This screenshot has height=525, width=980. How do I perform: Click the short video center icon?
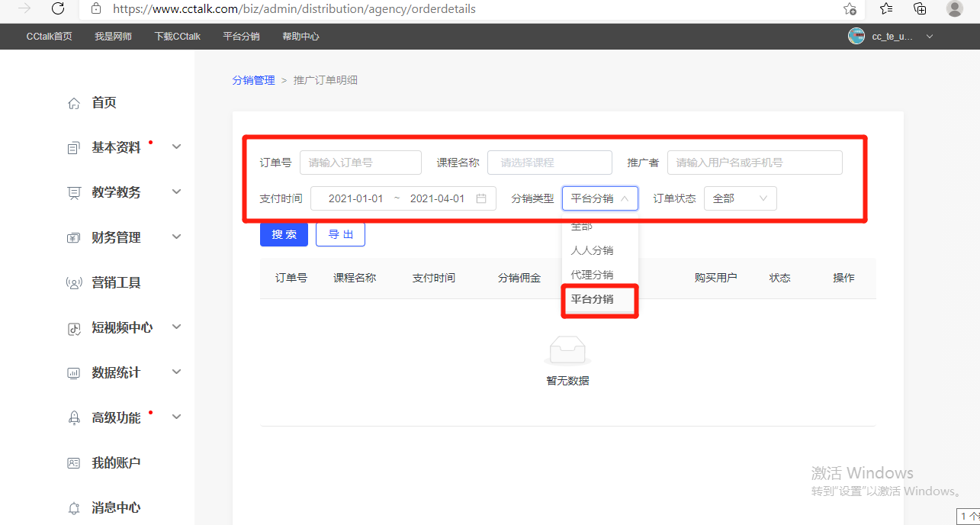click(74, 328)
